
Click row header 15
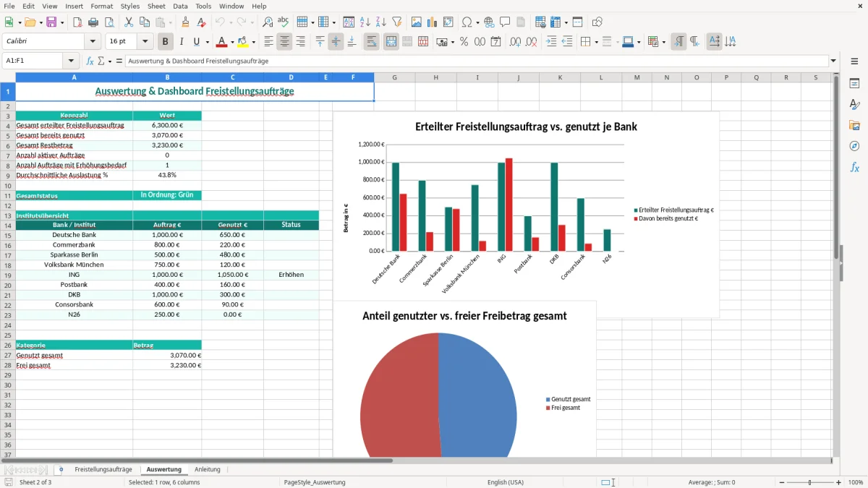click(x=8, y=235)
